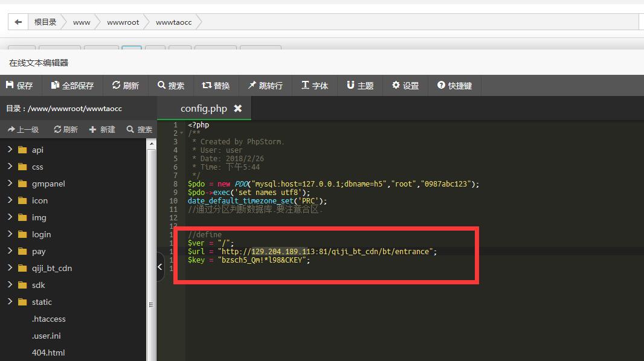Open Jump to Line (跳转行)
The image size is (644, 361).
click(x=265, y=86)
